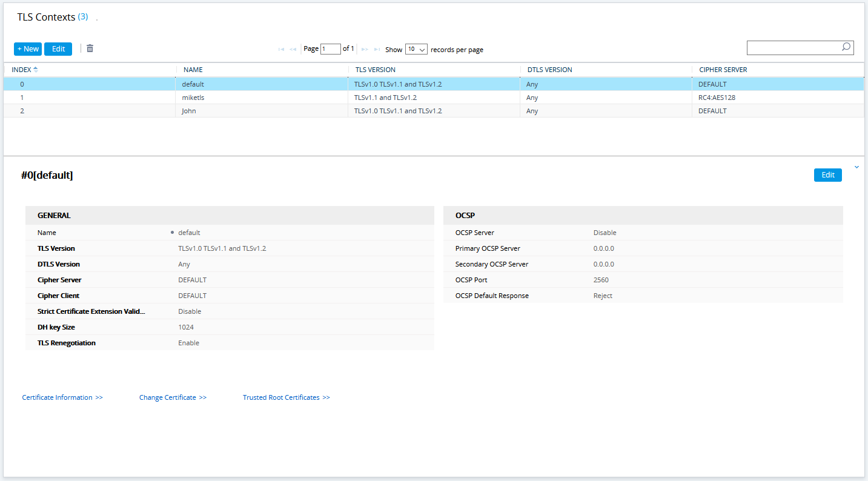868x481 pixels.
Task: Go to first page arrow
Action: pyautogui.click(x=281, y=49)
